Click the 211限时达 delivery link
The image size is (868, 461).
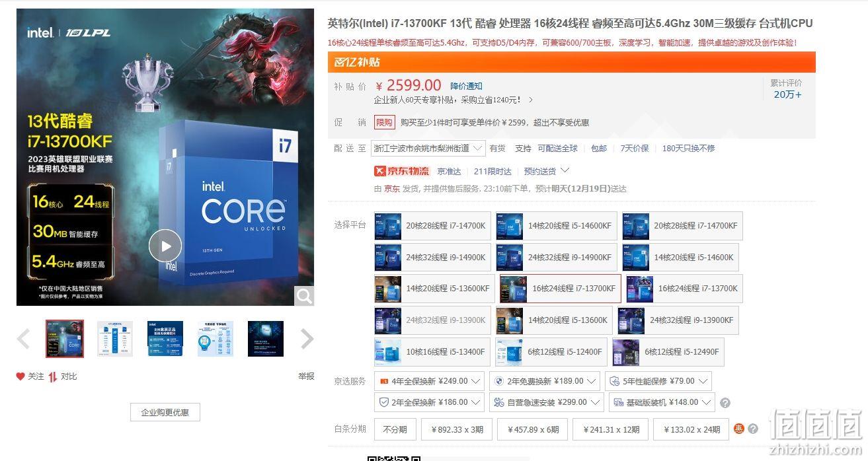(x=493, y=172)
